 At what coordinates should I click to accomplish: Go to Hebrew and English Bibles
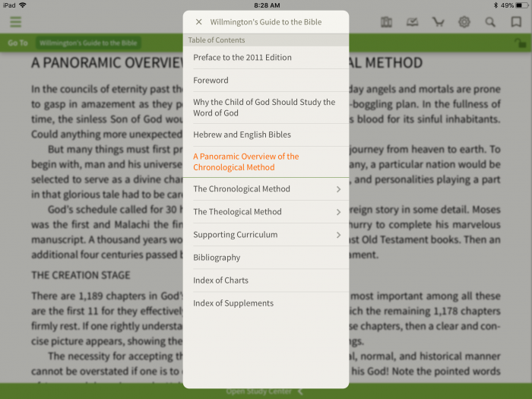point(266,135)
